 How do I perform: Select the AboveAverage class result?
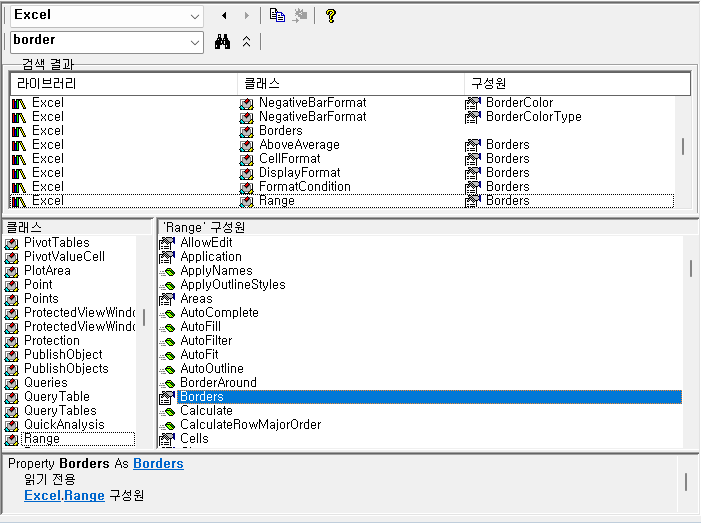tap(299, 145)
